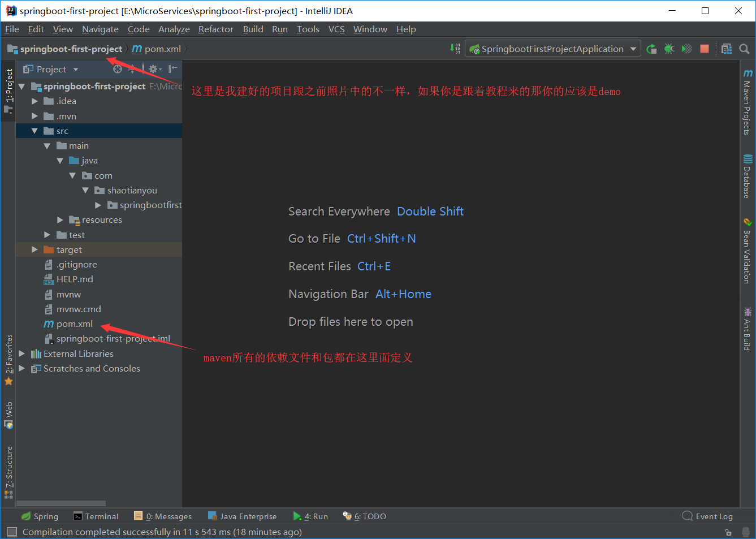Open Search Everywhere magnifier icon
This screenshot has height=539, width=756.
coord(744,49)
